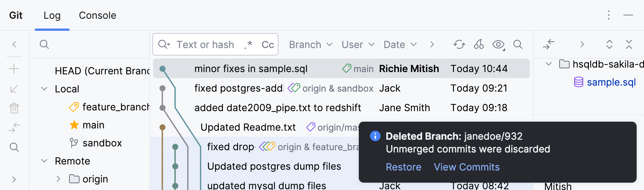This screenshot has height=190, width=644.
Task: Toggle match case Cc option
Action: coord(268,45)
